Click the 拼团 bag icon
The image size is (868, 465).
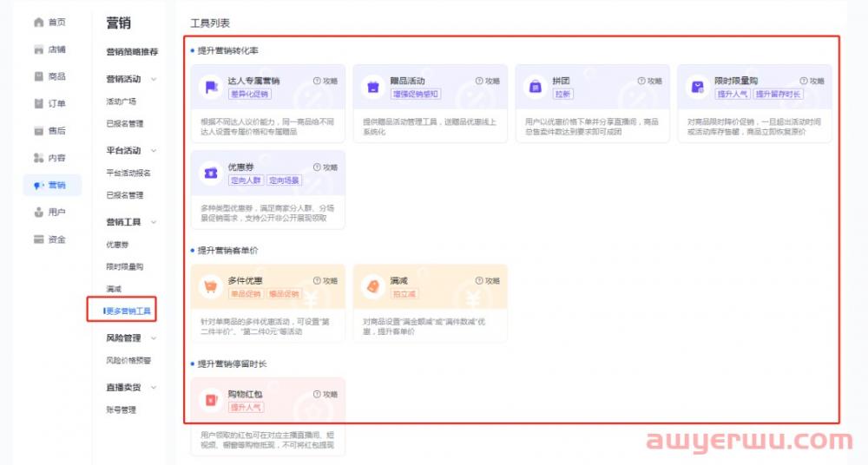(x=536, y=87)
